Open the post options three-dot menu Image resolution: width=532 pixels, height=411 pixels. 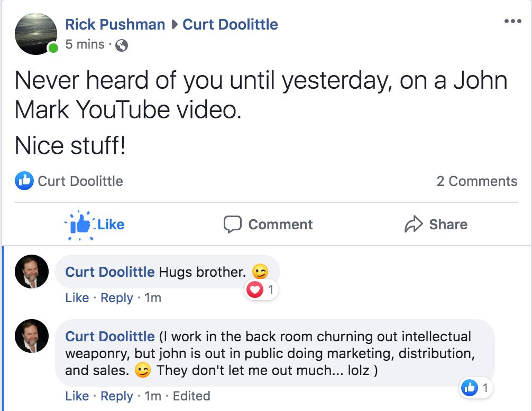click(512, 22)
